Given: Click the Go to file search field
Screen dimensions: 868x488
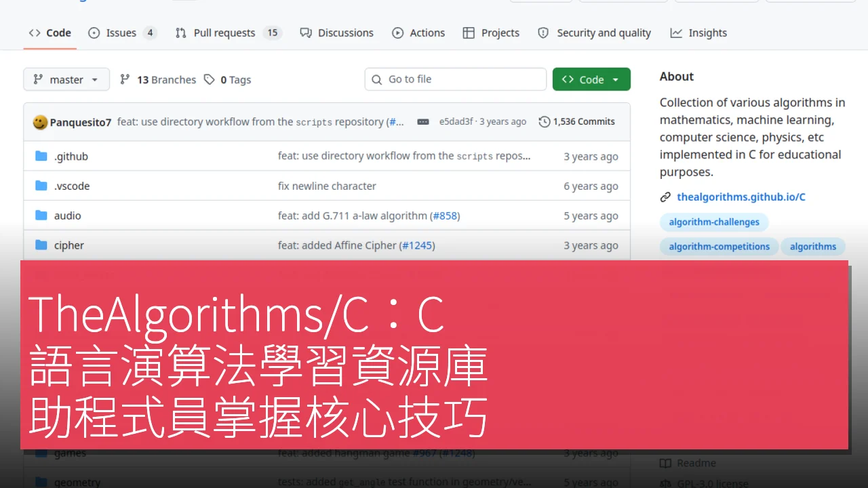Looking at the screenshot, I should pyautogui.click(x=455, y=79).
